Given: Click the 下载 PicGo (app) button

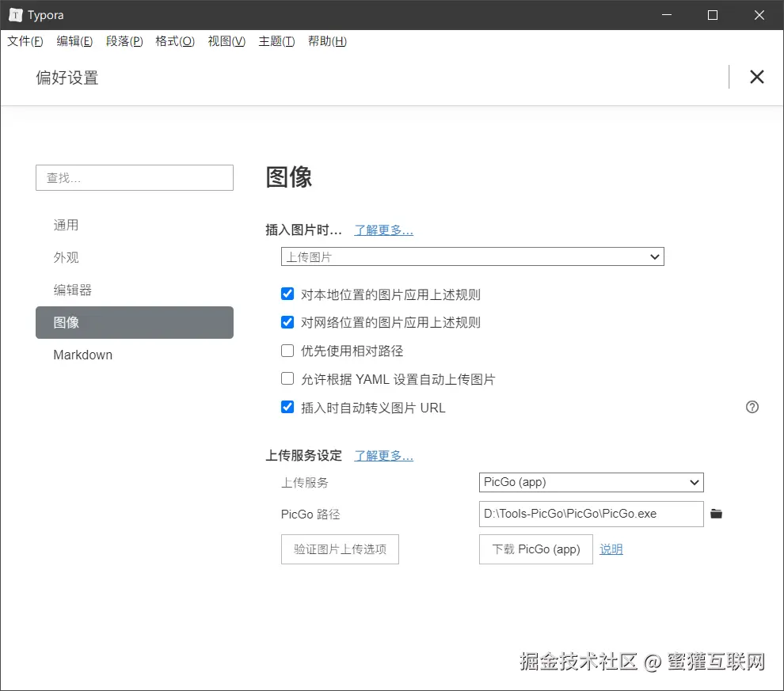Looking at the screenshot, I should pyautogui.click(x=536, y=549).
